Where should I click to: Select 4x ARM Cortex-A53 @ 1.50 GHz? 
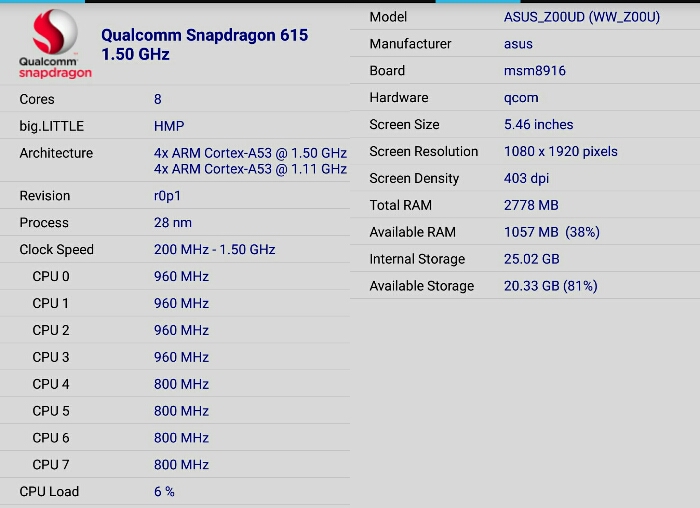click(x=250, y=153)
